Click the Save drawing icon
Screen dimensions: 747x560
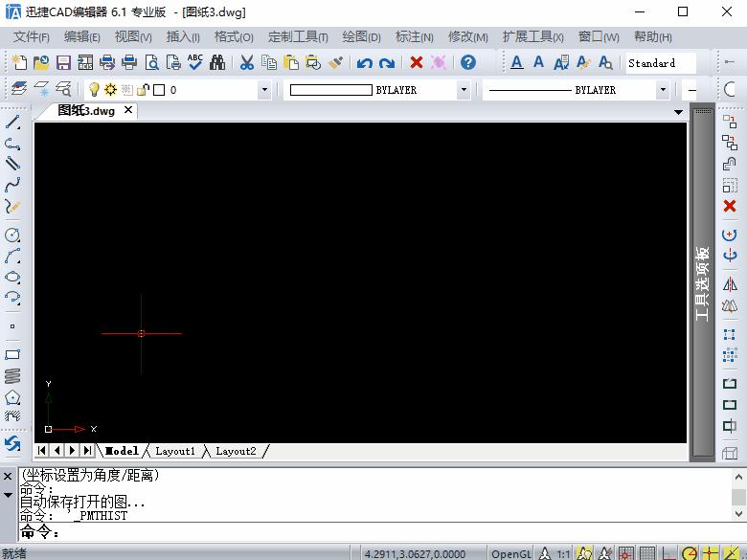pos(63,63)
